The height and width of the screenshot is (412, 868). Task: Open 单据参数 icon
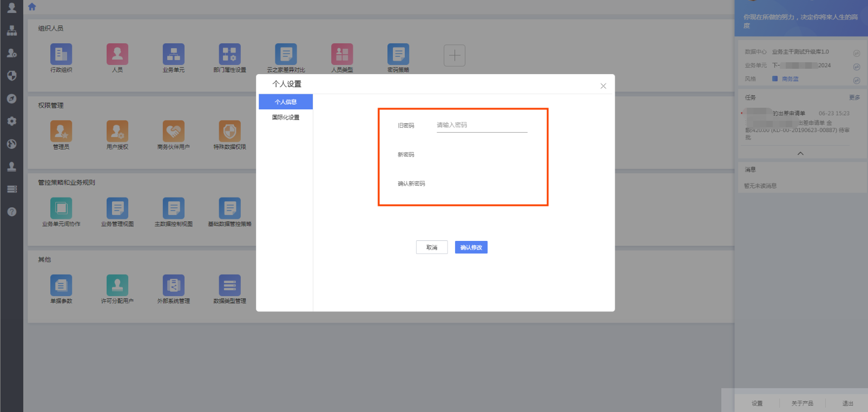[x=61, y=285]
